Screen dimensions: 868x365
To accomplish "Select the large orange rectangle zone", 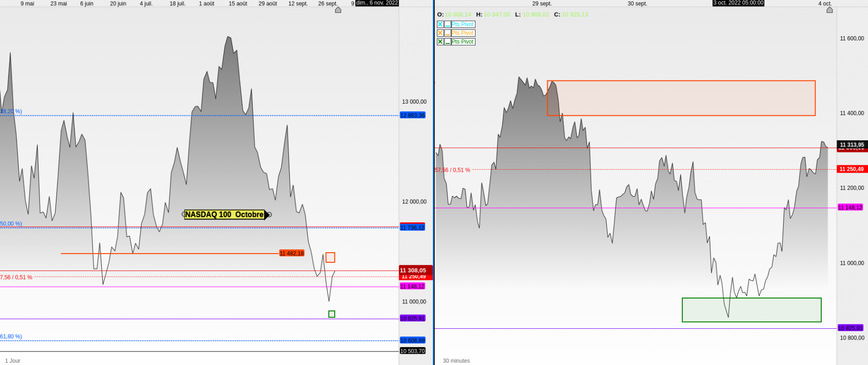I will point(681,98).
